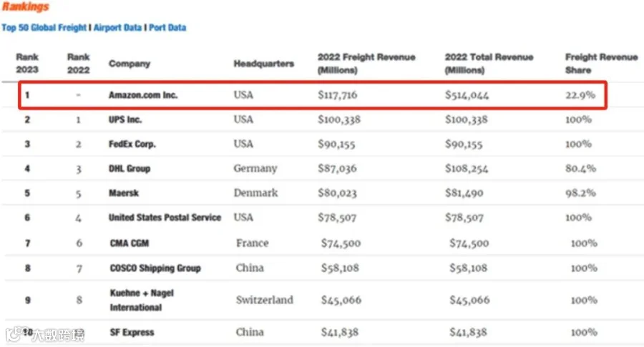Click the Rankings heading
Image resolution: width=644 pixels, height=347 pixels.
pos(26,6)
